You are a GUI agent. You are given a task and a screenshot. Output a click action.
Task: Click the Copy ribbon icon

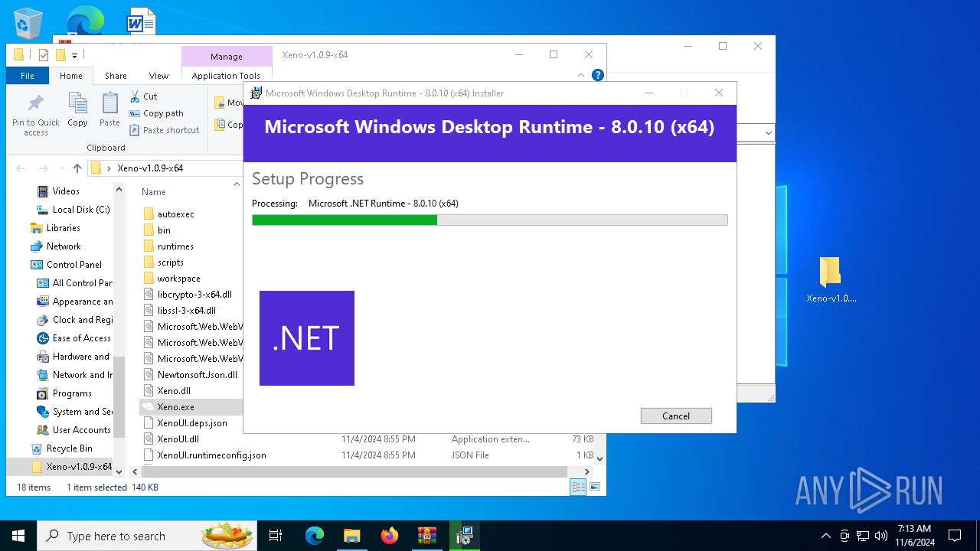[77, 109]
